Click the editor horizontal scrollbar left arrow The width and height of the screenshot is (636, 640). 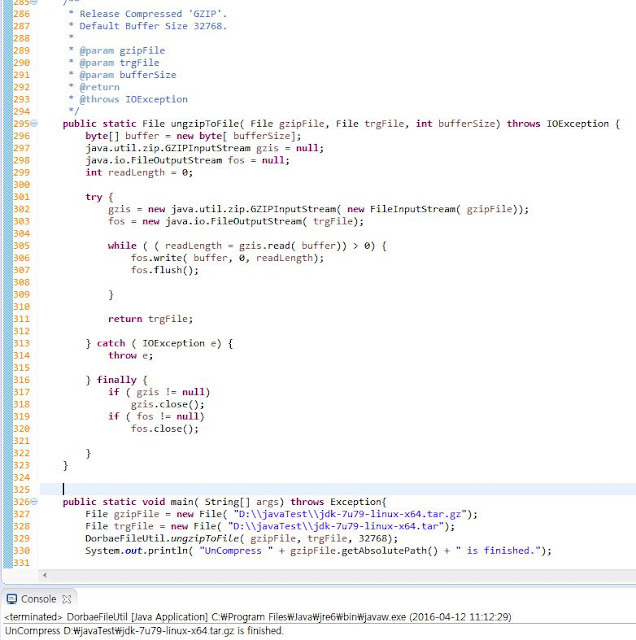[x=45, y=575]
